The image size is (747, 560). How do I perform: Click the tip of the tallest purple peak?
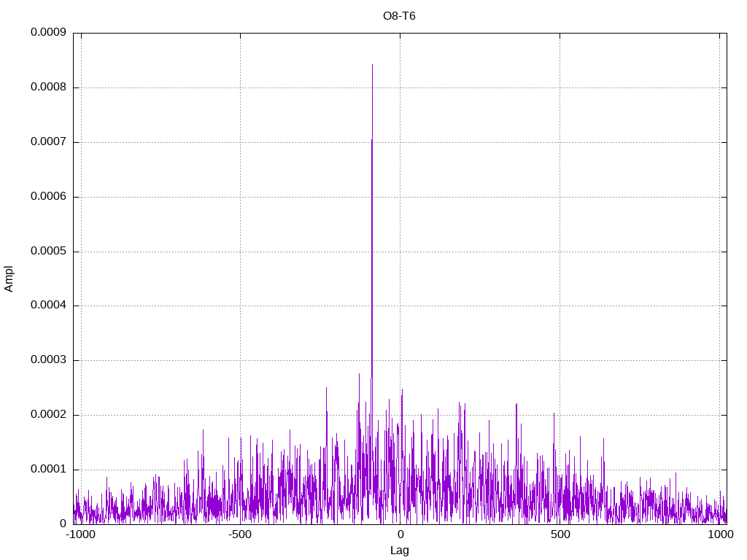(x=372, y=65)
